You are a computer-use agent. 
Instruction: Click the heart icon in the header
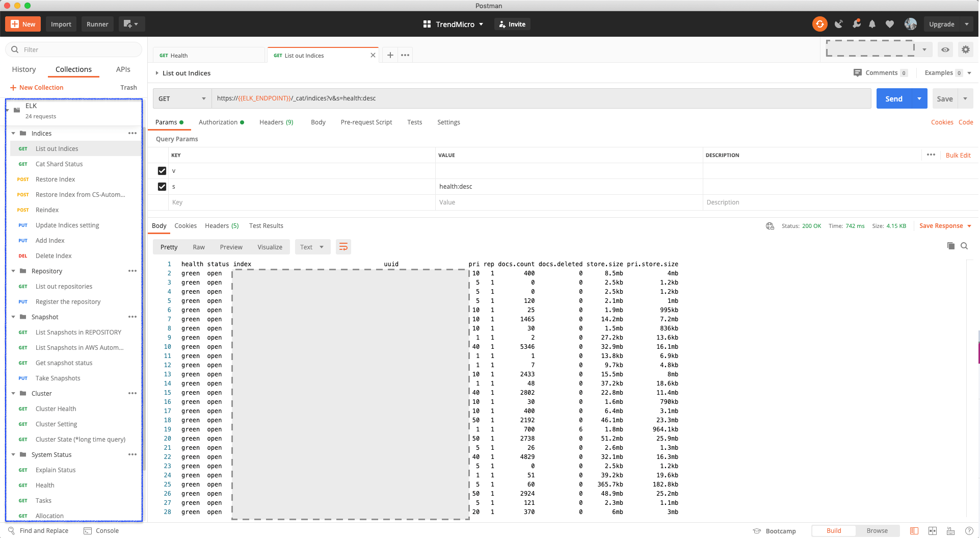[890, 24]
